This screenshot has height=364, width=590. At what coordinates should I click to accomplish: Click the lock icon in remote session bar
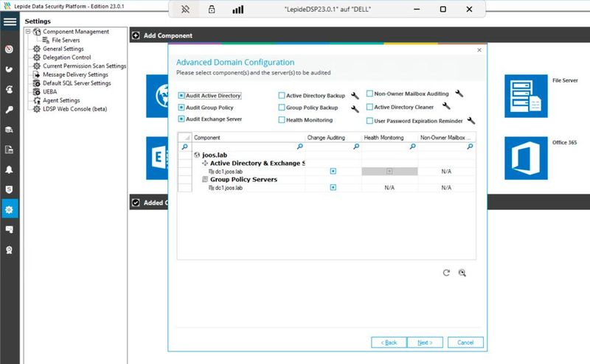click(212, 10)
